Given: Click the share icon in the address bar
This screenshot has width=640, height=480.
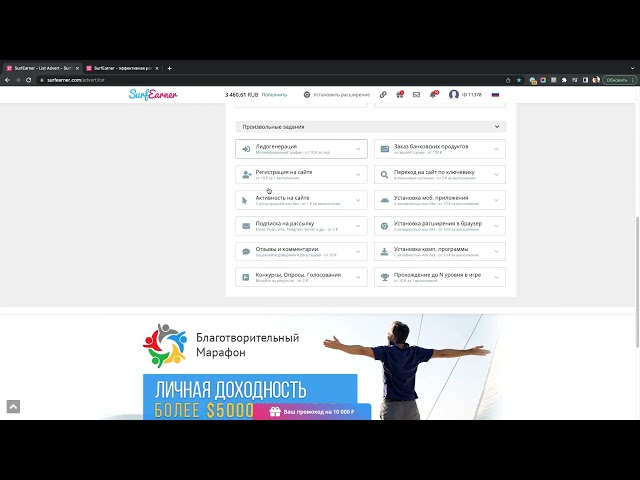Looking at the screenshot, I should (508, 80).
